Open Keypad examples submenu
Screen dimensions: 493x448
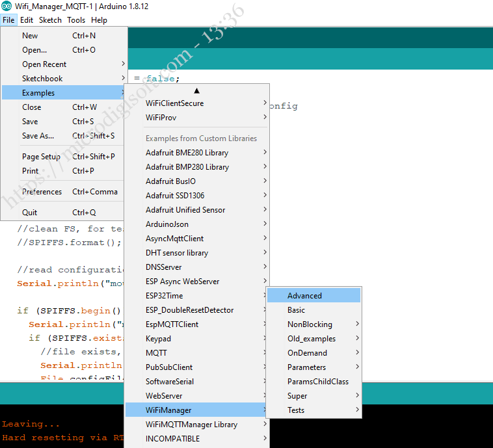click(x=196, y=339)
